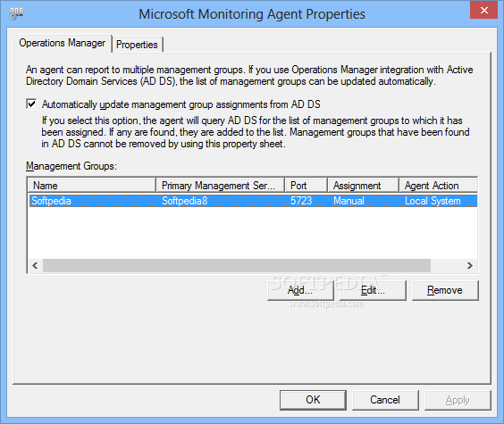
Task: Select the Softpedia management group row
Action: point(253,201)
